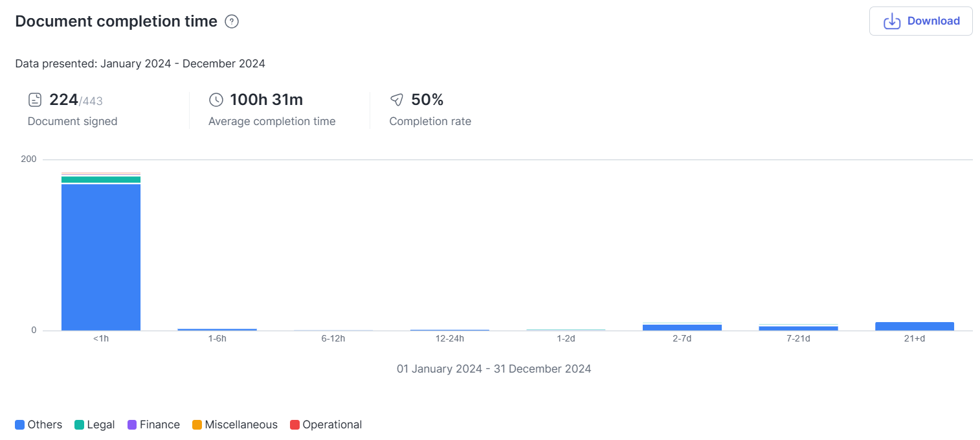Click the 7-21d bar
Viewport: 980px width, 440px height.
tap(798, 328)
